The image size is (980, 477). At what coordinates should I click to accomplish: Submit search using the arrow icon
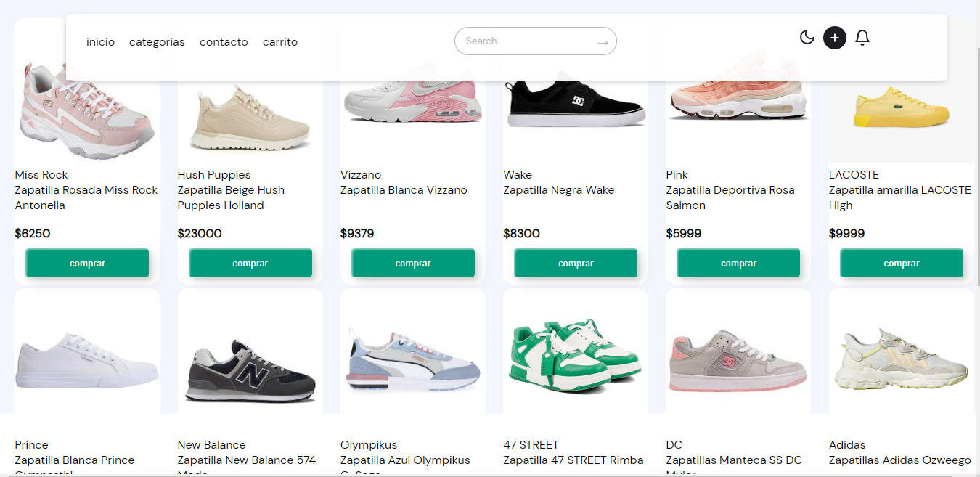[602, 43]
